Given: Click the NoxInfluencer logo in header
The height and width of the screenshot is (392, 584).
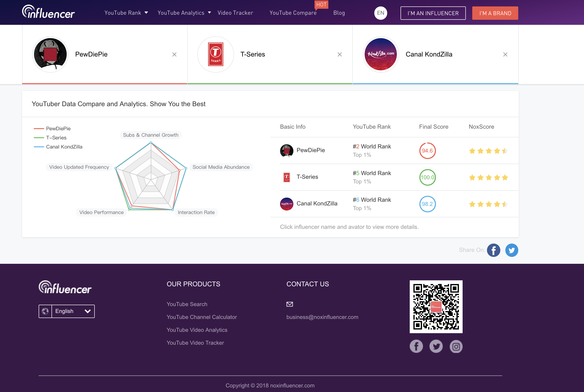Looking at the screenshot, I should click(48, 12).
